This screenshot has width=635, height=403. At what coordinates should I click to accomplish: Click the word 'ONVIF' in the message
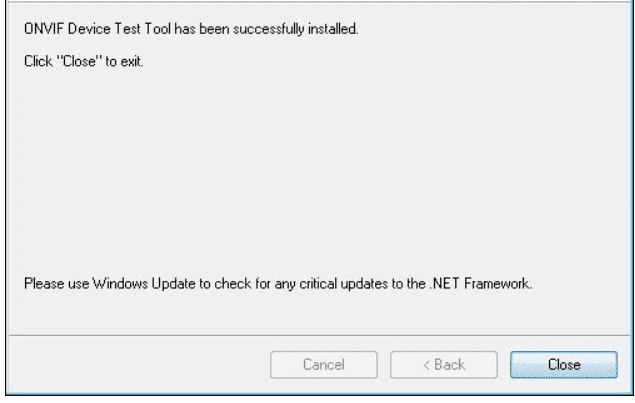(x=44, y=29)
